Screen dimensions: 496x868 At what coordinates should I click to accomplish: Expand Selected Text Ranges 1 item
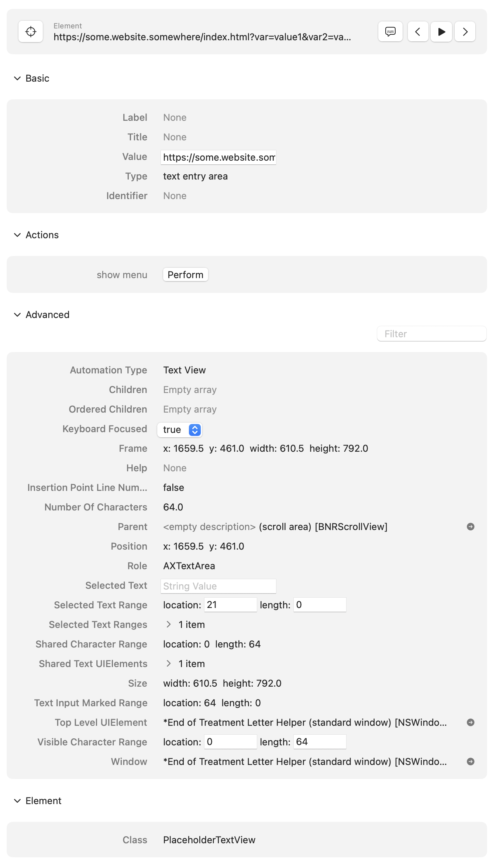click(169, 625)
